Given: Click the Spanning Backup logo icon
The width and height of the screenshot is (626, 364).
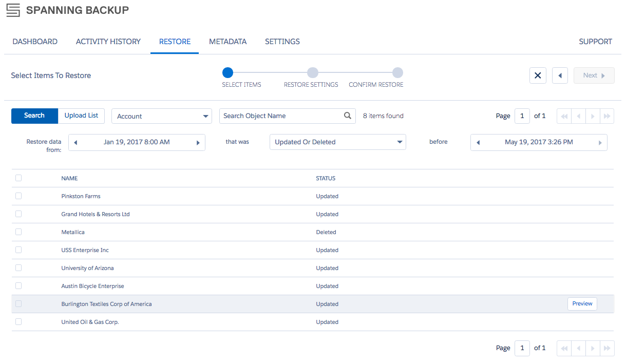Looking at the screenshot, I should [x=13, y=9].
